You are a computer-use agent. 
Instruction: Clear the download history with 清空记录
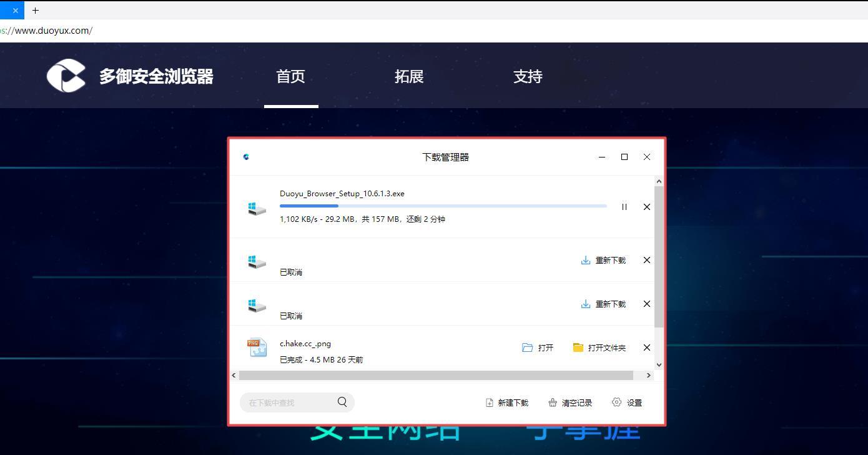(x=570, y=402)
